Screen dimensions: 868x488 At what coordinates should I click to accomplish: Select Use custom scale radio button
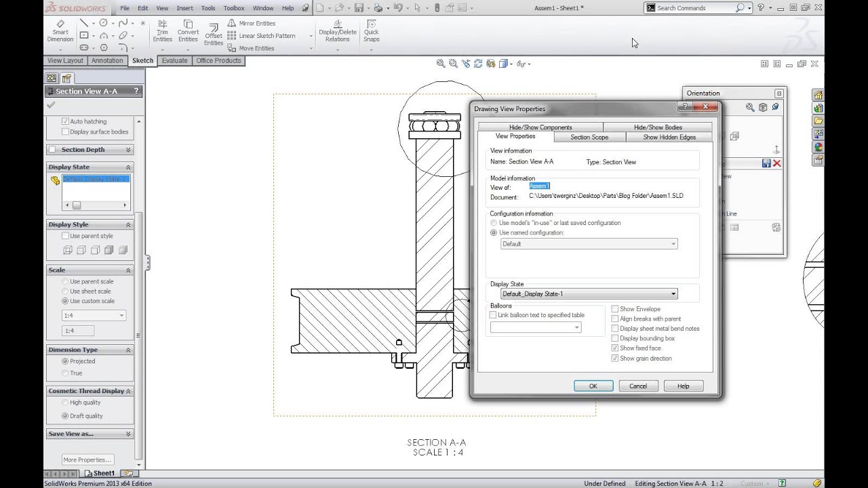(x=65, y=301)
